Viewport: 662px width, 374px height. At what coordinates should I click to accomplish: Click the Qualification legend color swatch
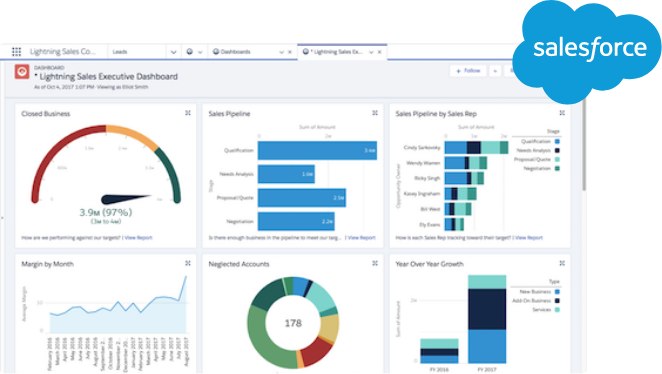tap(557, 141)
